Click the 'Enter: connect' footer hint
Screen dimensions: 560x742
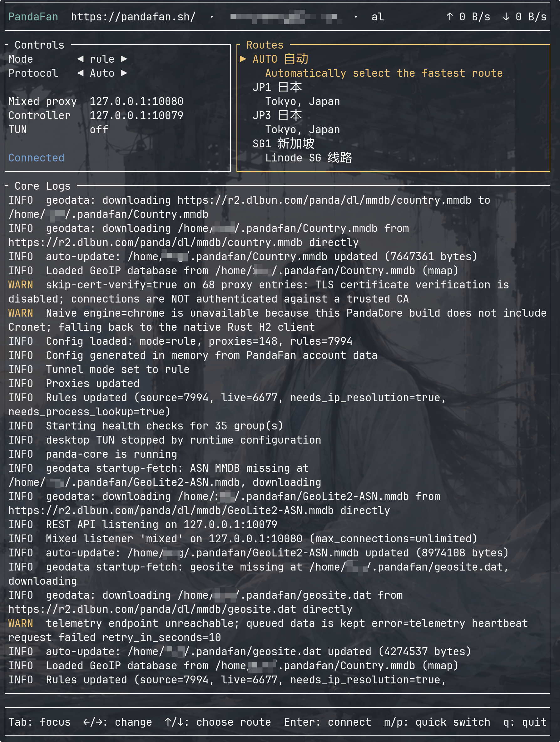coord(327,722)
